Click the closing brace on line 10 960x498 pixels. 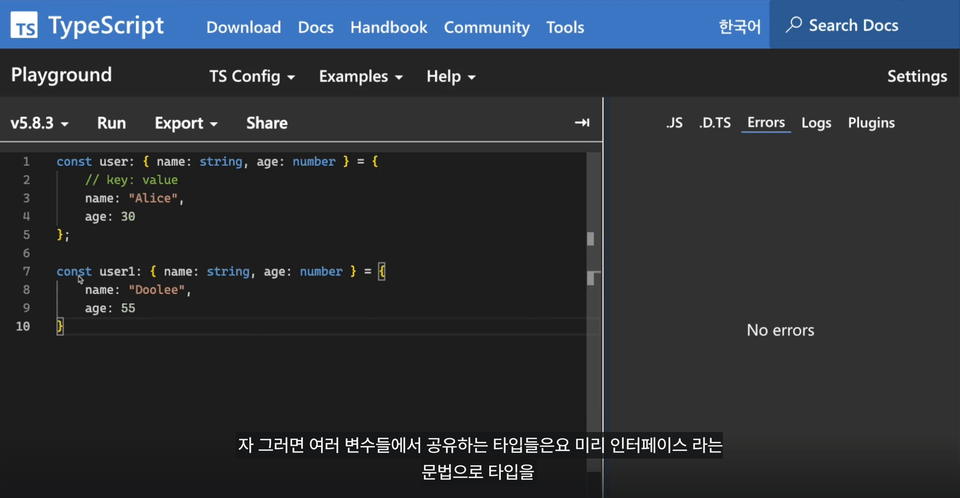point(59,326)
